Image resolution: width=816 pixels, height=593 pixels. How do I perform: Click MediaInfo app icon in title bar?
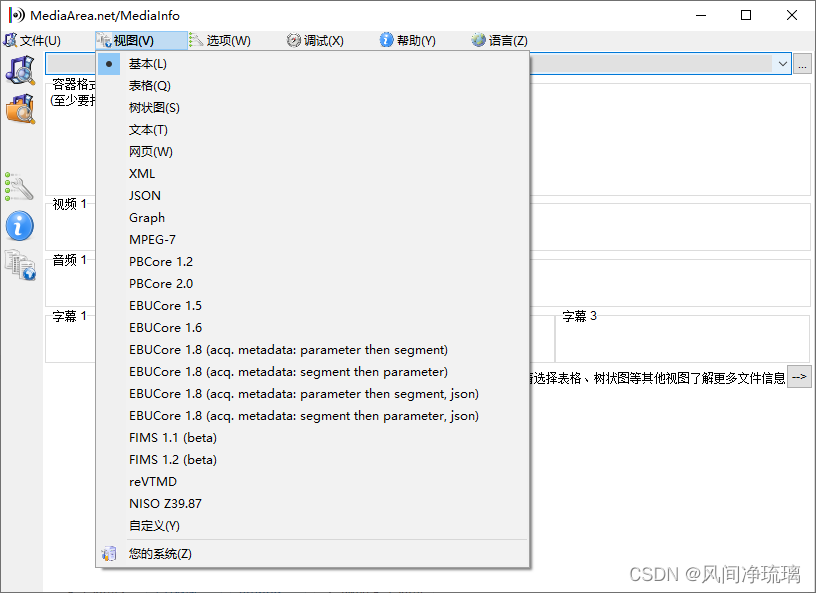point(17,15)
